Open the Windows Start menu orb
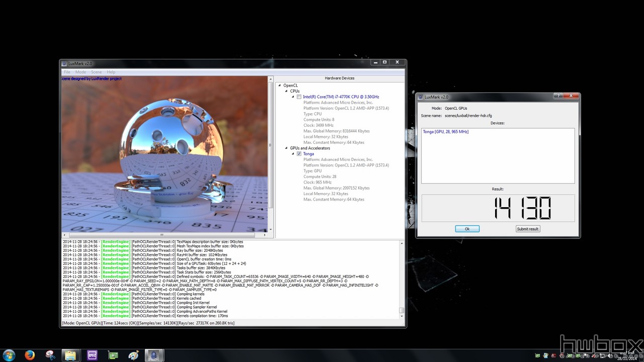Image resolution: width=644 pixels, height=362 pixels. pyautogui.click(x=9, y=355)
